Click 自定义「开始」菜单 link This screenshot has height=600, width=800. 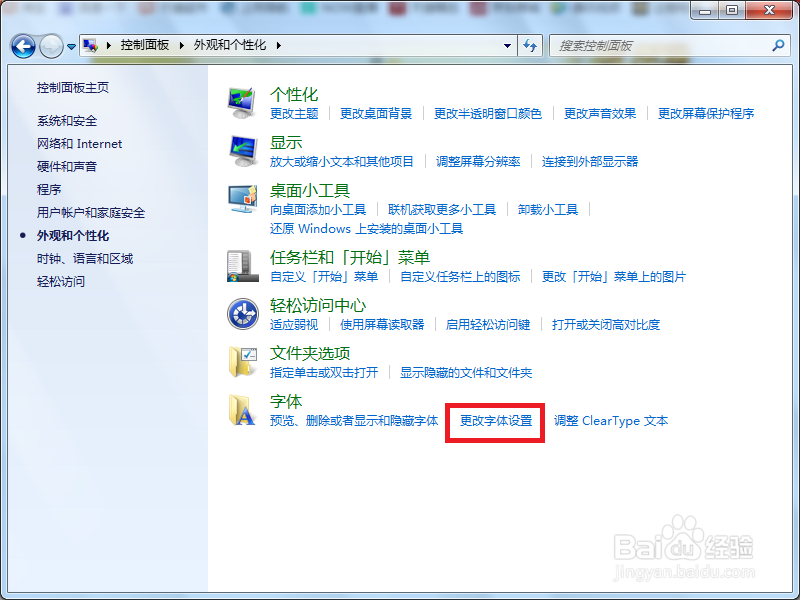(x=324, y=277)
